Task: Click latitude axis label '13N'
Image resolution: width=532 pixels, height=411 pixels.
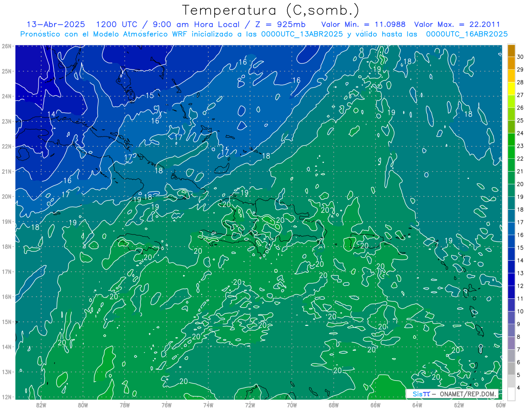Action: pyautogui.click(x=7, y=372)
